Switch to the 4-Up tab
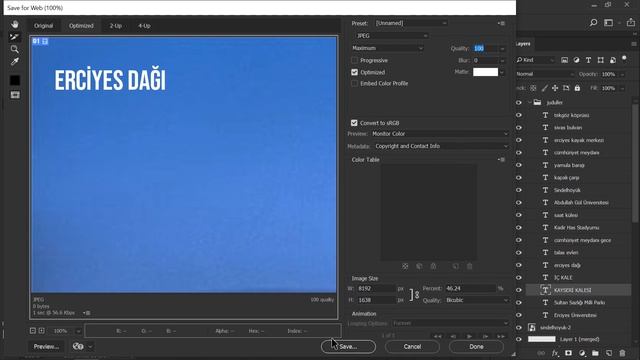Image resolution: width=640 pixels, height=360 pixels. click(144, 26)
